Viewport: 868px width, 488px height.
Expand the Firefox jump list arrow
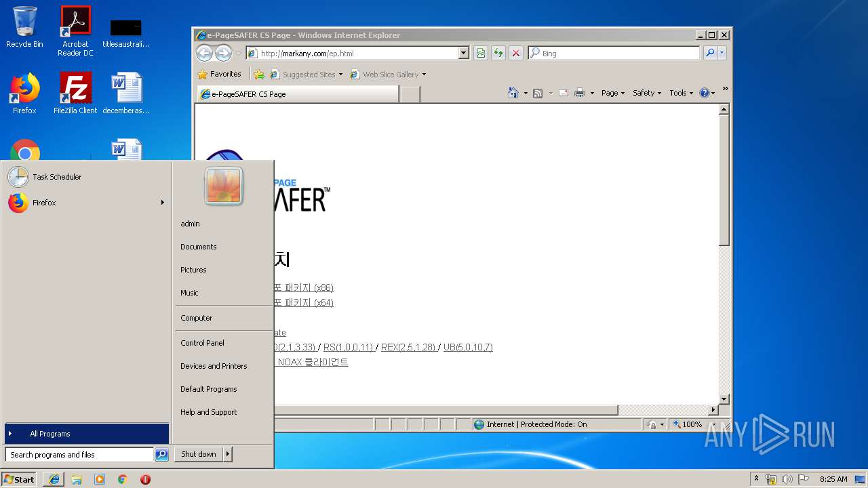click(x=163, y=203)
